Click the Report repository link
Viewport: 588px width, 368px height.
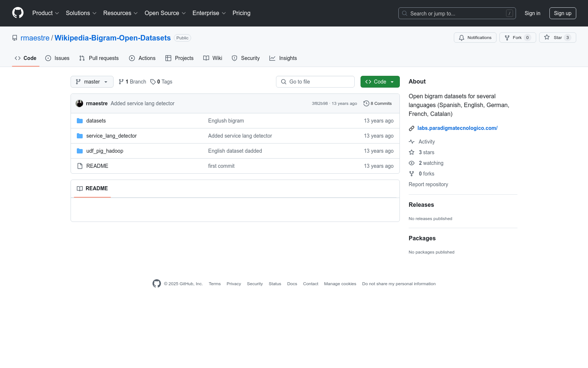click(428, 184)
